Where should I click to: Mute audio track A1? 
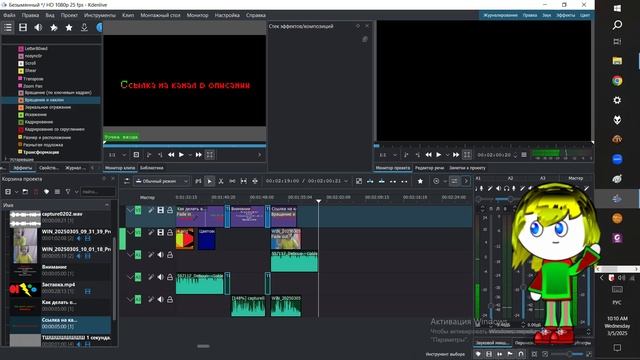tap(160, 255)
